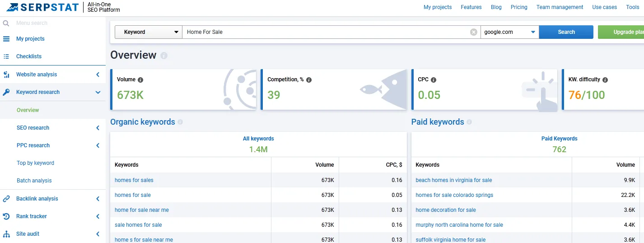Click the info icon beside Overview heading

click(164, 56)
